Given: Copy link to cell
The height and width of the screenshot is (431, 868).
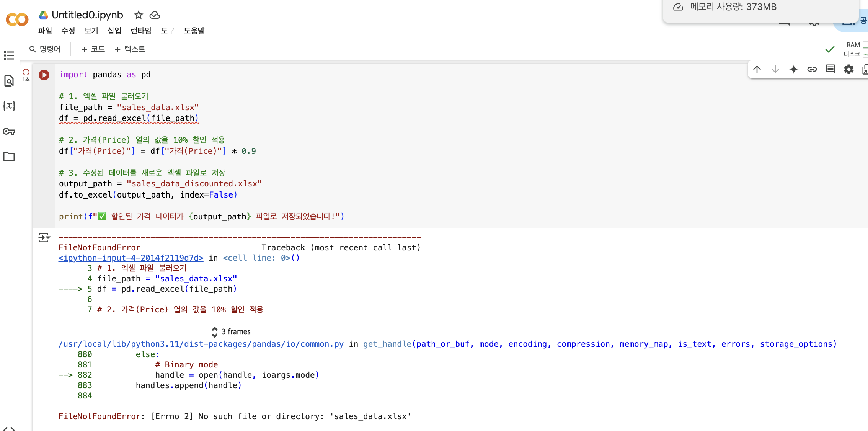Looking at the screenshot, I should pos(812,69).
